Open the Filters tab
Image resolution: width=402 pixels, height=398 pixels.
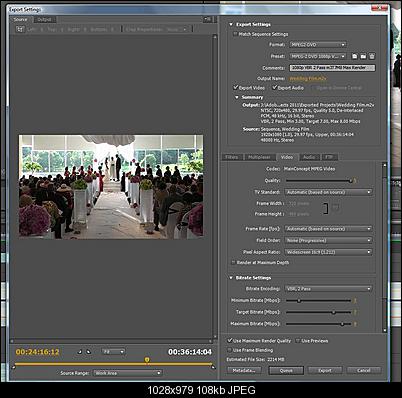click(x=232, y=157)
